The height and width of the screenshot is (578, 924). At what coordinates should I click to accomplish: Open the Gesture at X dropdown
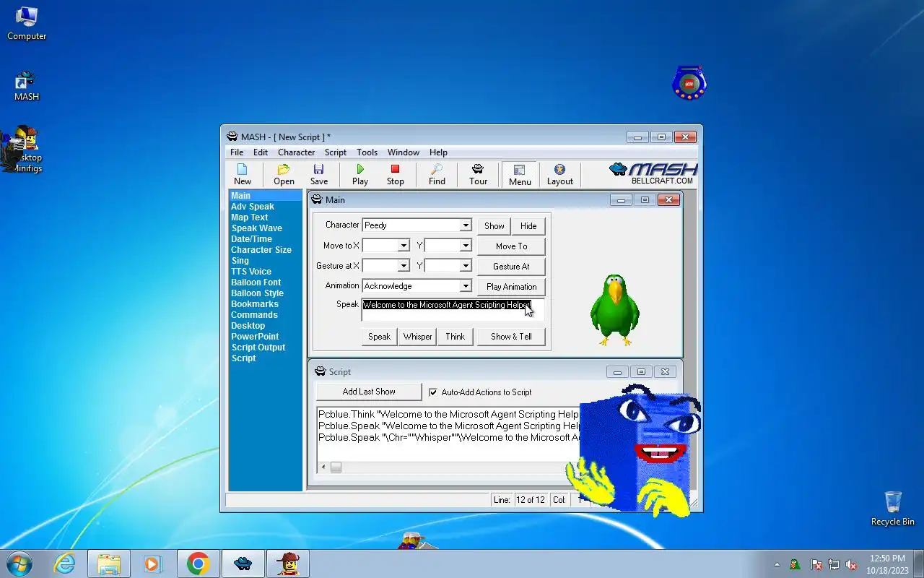tap(404, 266)
